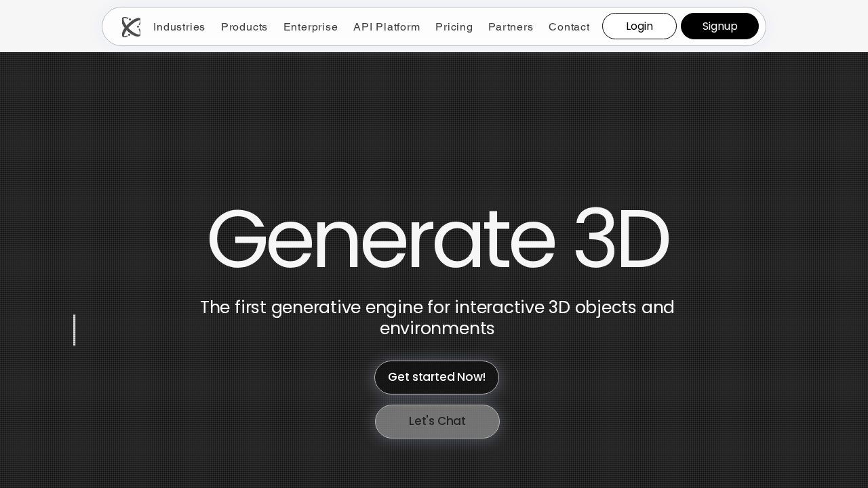Open Let's Chat
The image size is (868, 488).
(437, 421)
